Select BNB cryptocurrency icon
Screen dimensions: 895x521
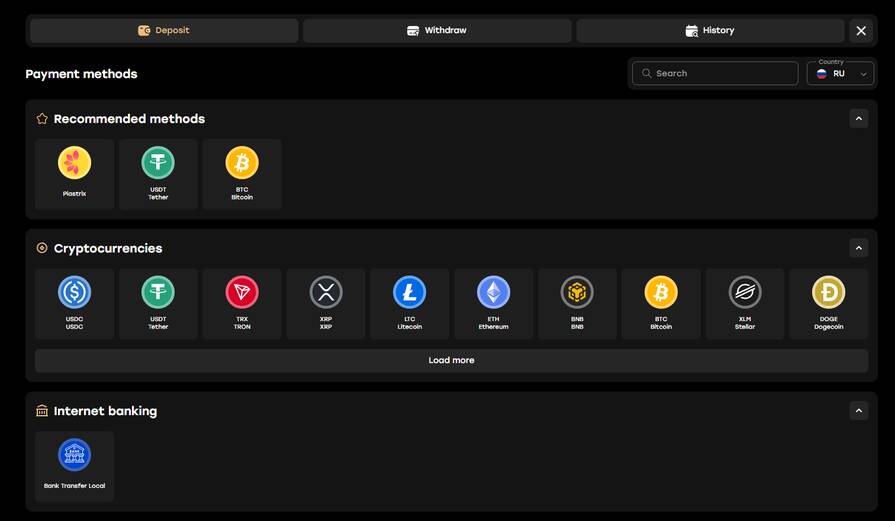pyautogui.click(x=577, y=303)
